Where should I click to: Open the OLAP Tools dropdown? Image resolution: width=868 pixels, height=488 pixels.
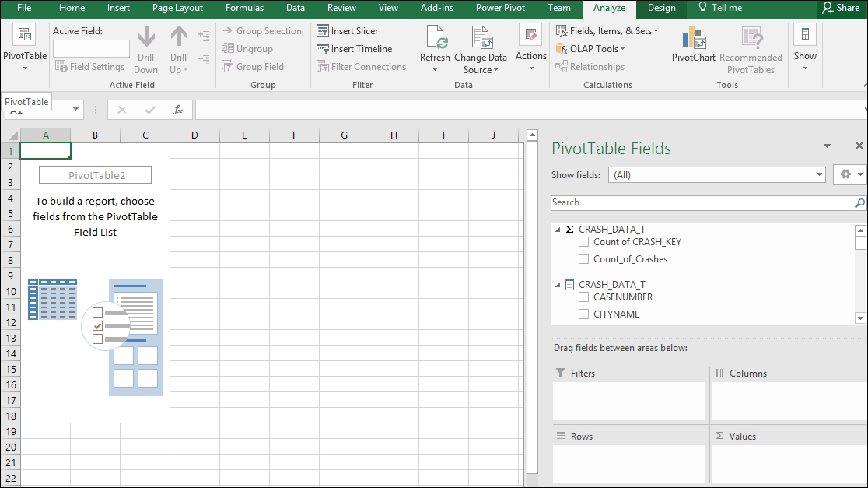[590, 49]
